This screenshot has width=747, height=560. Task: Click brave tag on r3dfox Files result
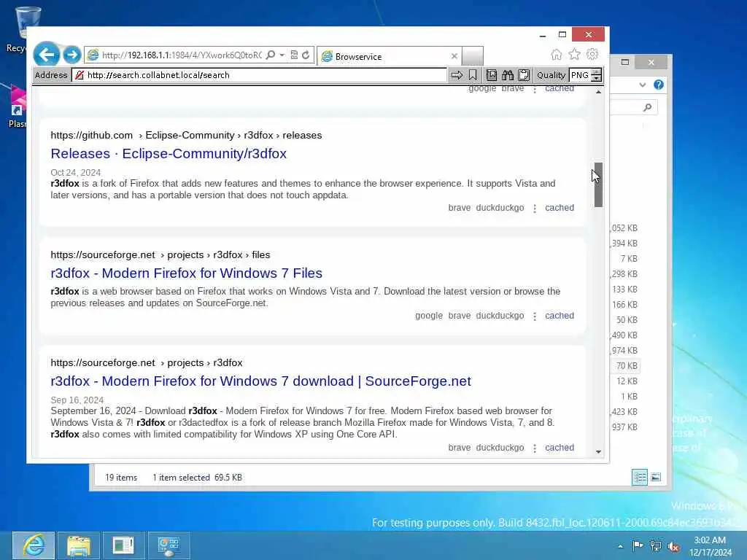pos(460,316)
